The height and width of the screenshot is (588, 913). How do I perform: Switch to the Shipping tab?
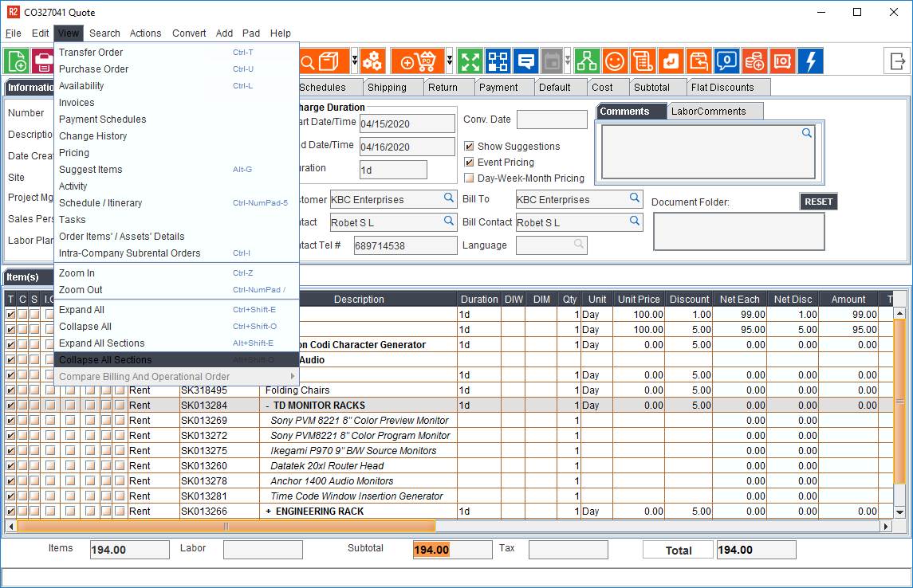(387, 88)
